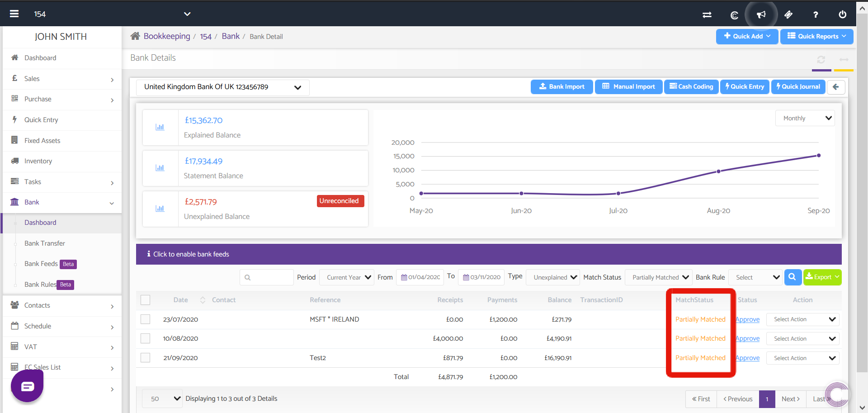The image size is (868, 413).
Task: Sort table by Date column arrows
Action: click(x=203, y=300)
